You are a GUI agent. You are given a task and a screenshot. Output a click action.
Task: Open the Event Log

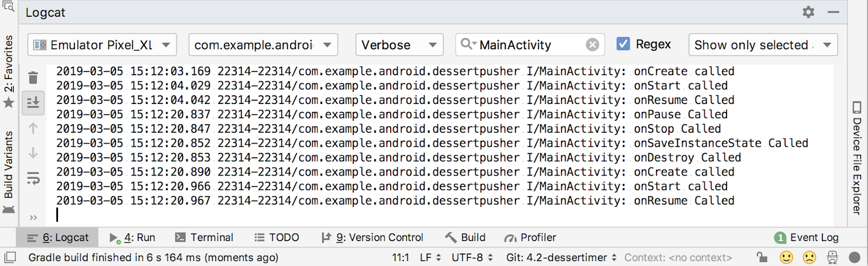(x=807, y=237)
